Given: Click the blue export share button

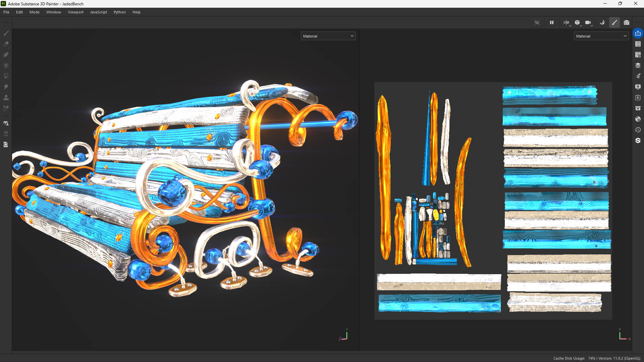Looking at the screenshot, I should (x=638, y=33).
